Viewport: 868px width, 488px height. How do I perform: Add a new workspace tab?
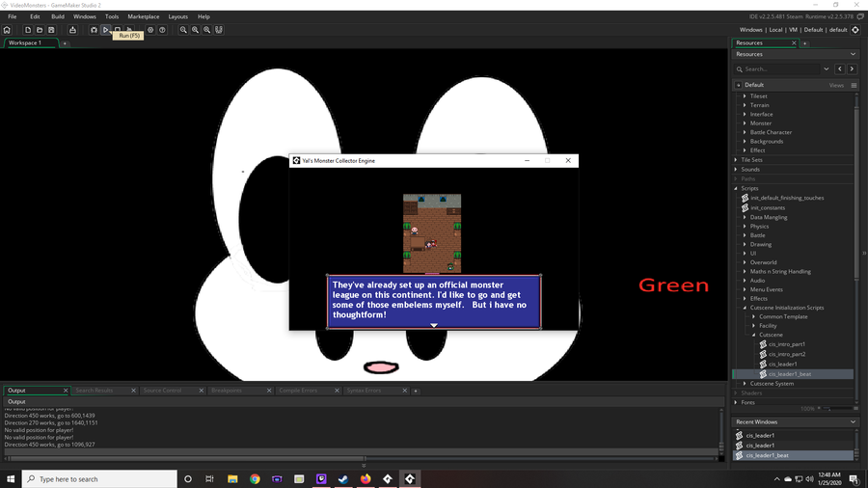65,43
